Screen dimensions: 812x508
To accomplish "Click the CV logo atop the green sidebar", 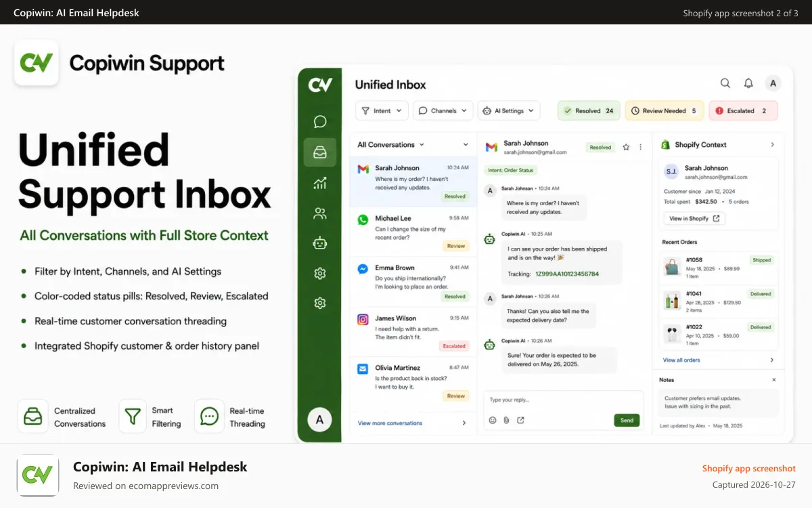I will pyautogui.click(x=320, y=85).
